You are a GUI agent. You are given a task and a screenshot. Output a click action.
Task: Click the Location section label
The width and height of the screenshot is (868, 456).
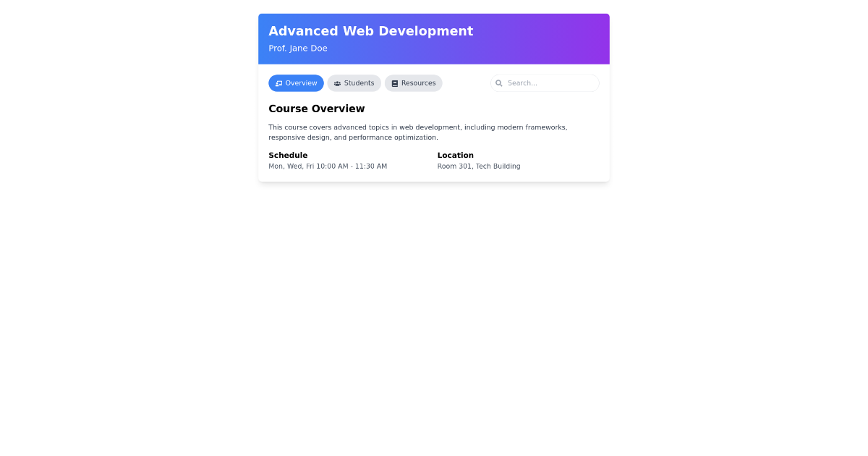point(455,155)
